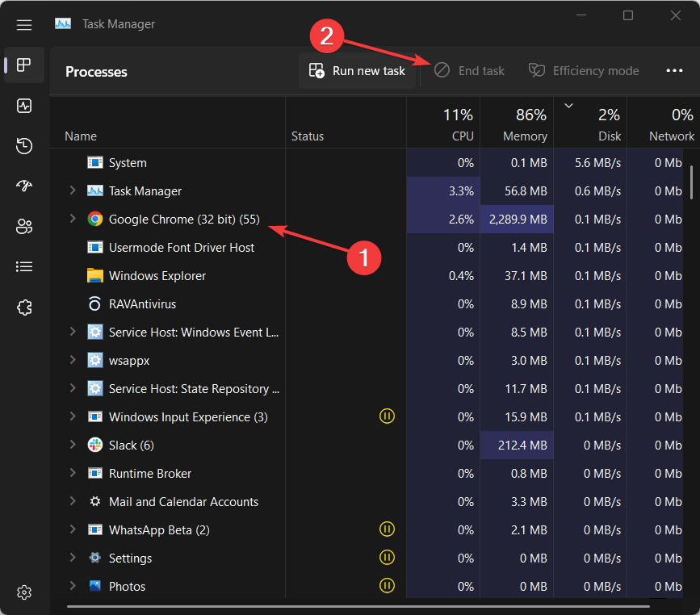Sort processes by CPU column
700x615 pixels.
pyautogui.click(x=443, y=123)
